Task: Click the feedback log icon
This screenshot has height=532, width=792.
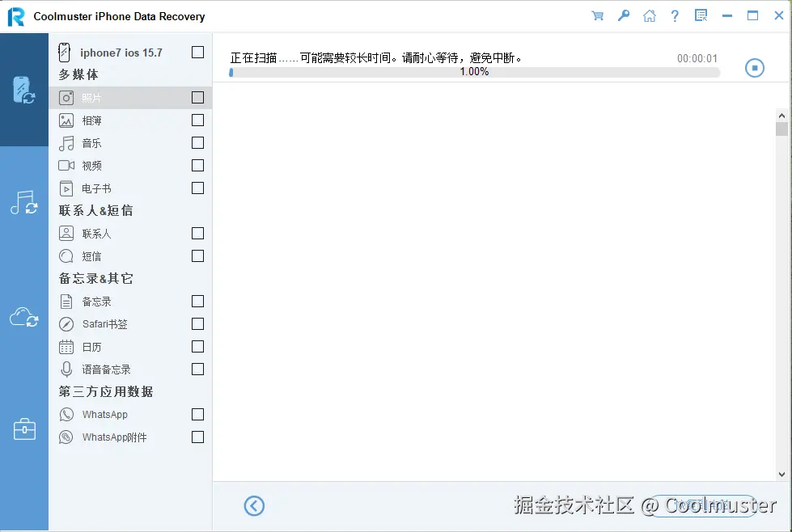Action: (701, 15)
